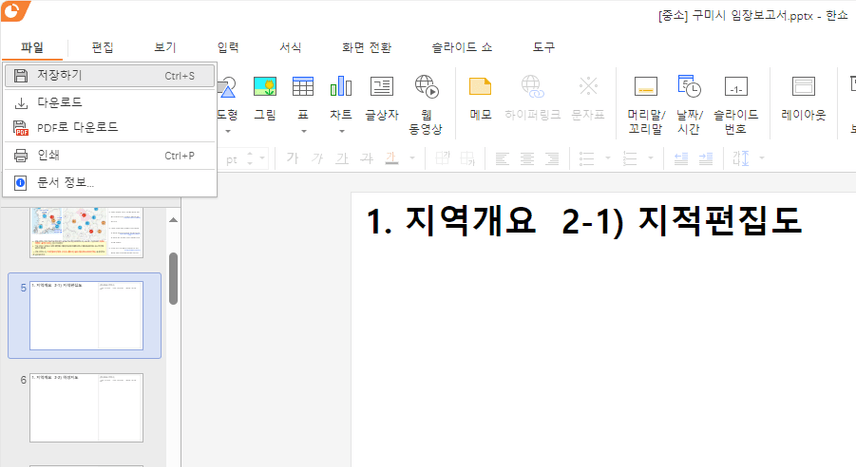Open Document Info (문서 정보...)
The width and height of the screenshot is (856, 467).
pyautogui.click(x=109, y=182)
